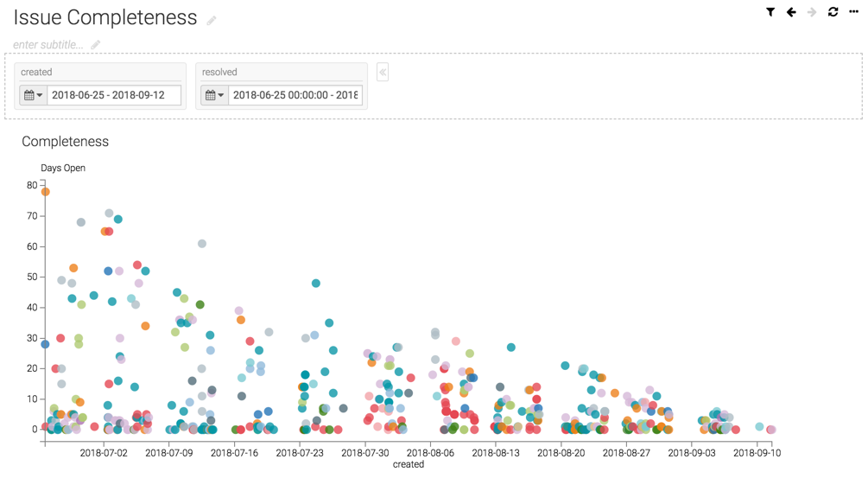Click the Issue Completeness dashboard title
Viewport: 868px width, 504px height.
[x=105, y=18]
